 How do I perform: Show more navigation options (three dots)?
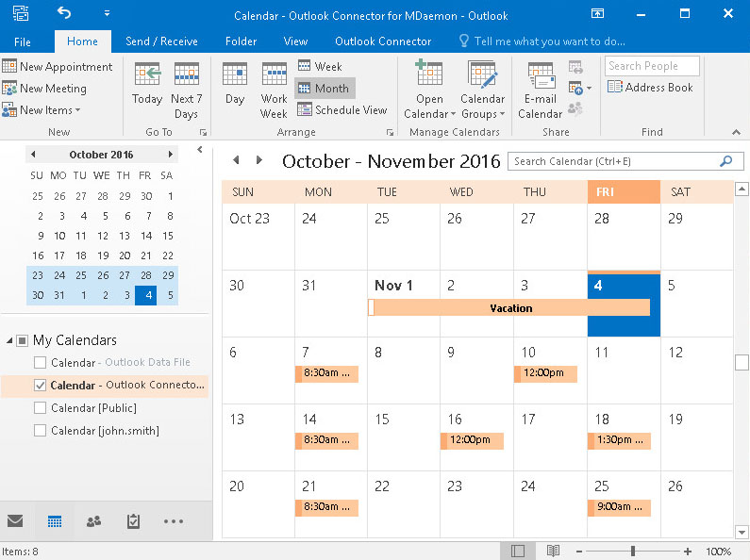[x=174, y=521]
